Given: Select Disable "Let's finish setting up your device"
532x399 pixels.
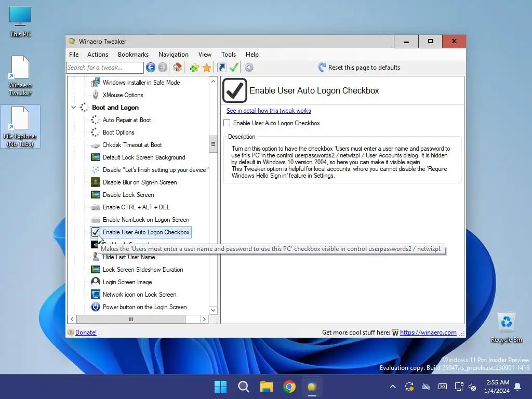Looking at the screenshot, I should pos(155,170).
